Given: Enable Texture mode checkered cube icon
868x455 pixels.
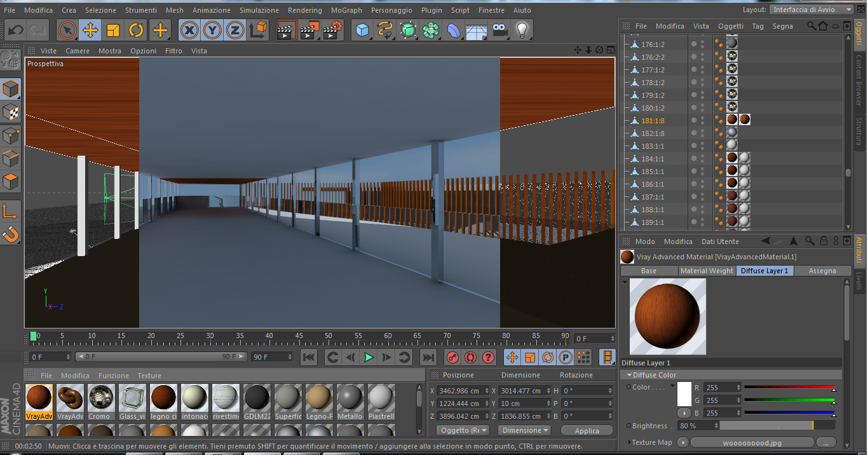Looking at the screenshot, I should [x=11, y=112].
